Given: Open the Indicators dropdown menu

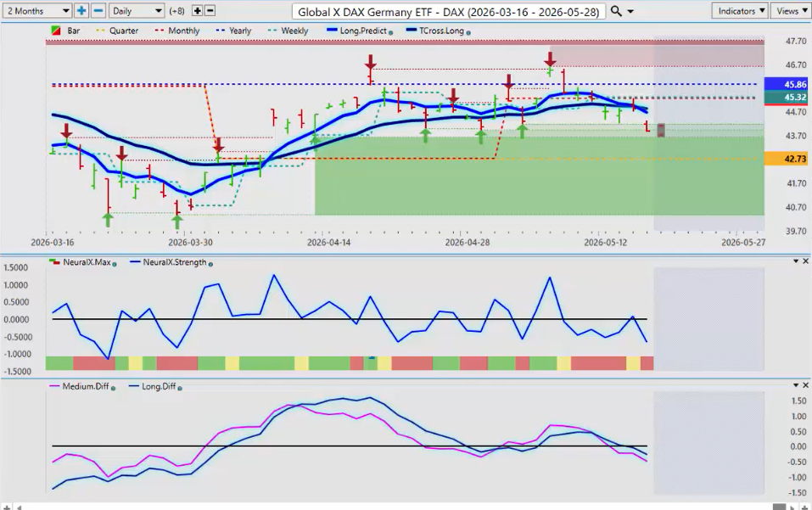Looking at the screenshot, I should tap(741, 11).
